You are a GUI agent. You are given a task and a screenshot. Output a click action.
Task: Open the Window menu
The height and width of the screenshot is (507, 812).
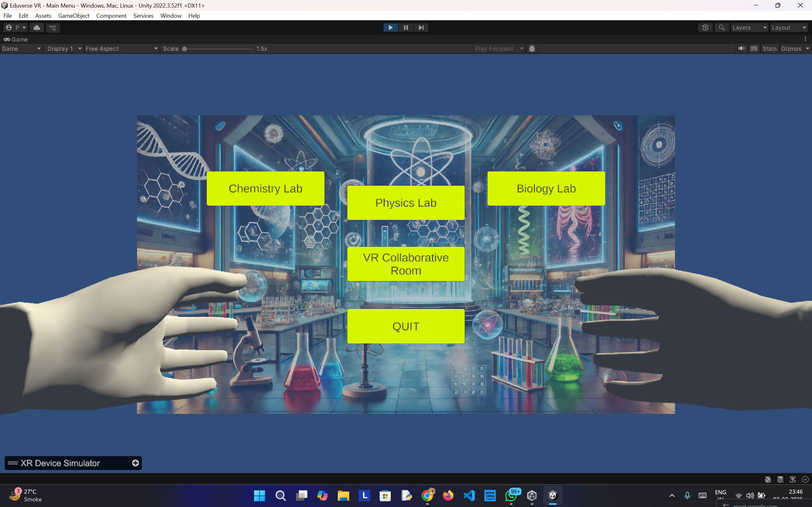click(x=170, y=16)
